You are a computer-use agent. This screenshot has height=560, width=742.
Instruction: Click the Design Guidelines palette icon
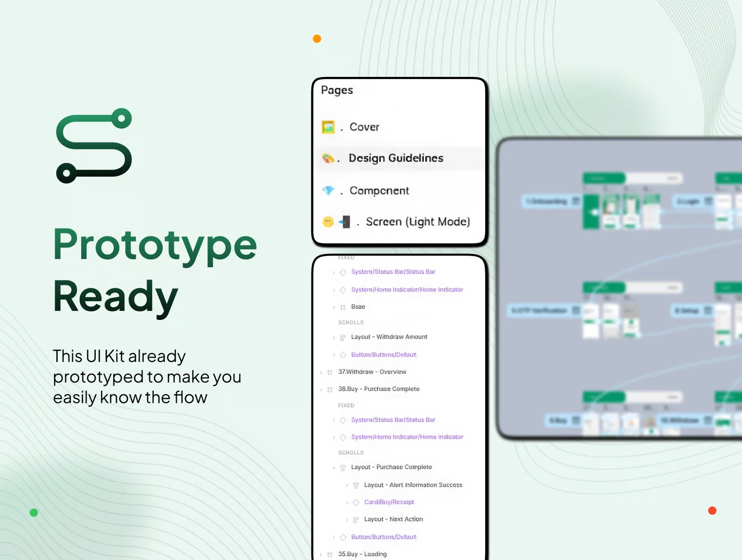tap(328, 158)
